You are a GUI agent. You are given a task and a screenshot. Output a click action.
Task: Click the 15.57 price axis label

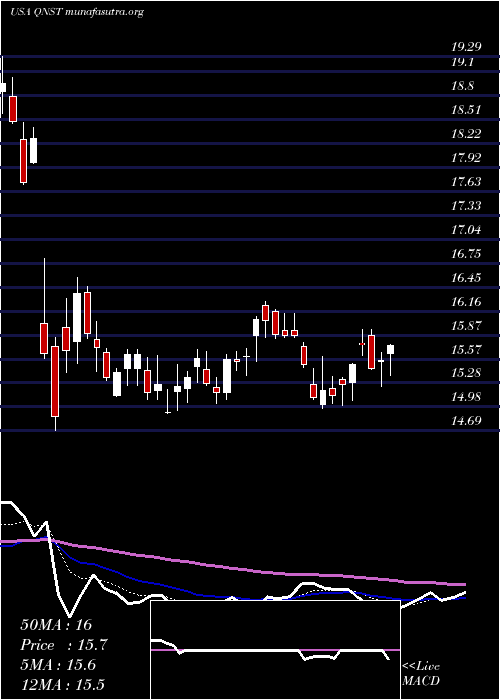(466, 350)
